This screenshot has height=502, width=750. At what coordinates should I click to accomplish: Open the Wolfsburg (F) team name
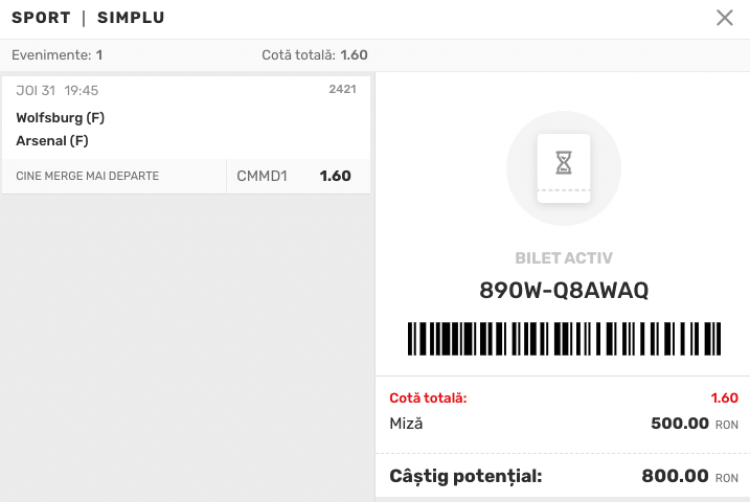pyautogui.click(x=60, y=118)
